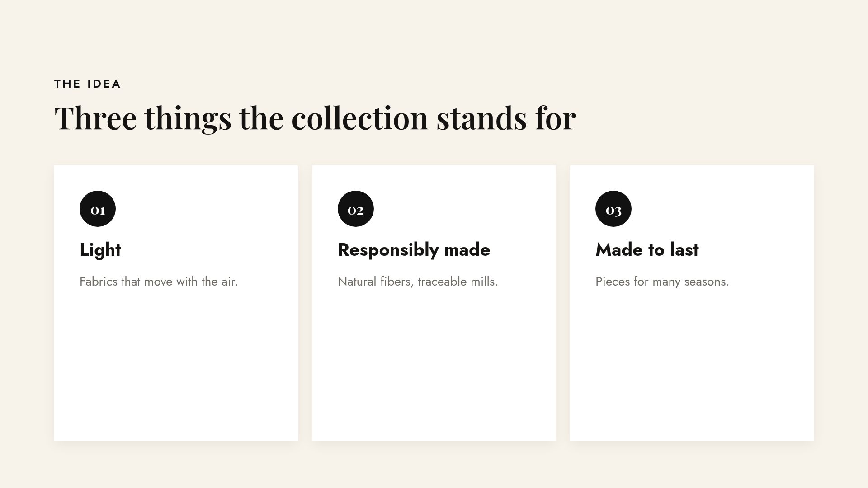Click THE IDEA eyebrow label
The image size is (868, 488).
coord(88,84)
